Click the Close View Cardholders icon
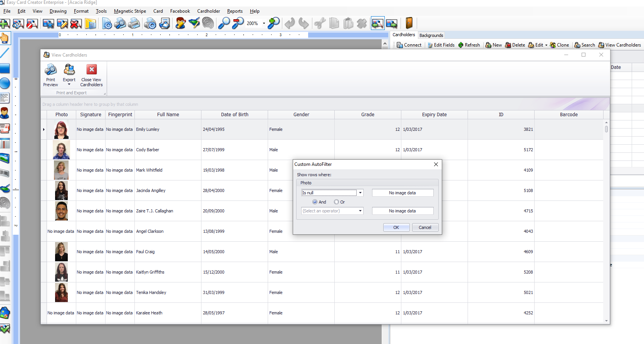 (x=92, y=70)
